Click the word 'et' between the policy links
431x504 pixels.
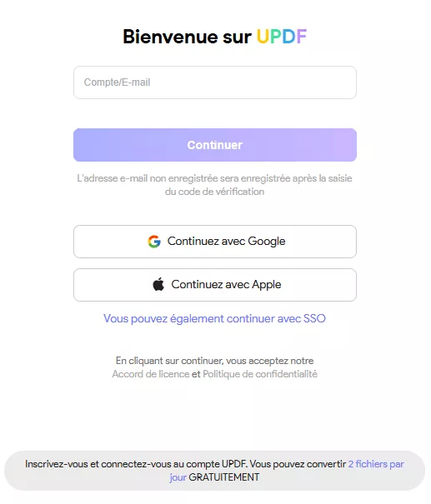[x=196, y=374]
